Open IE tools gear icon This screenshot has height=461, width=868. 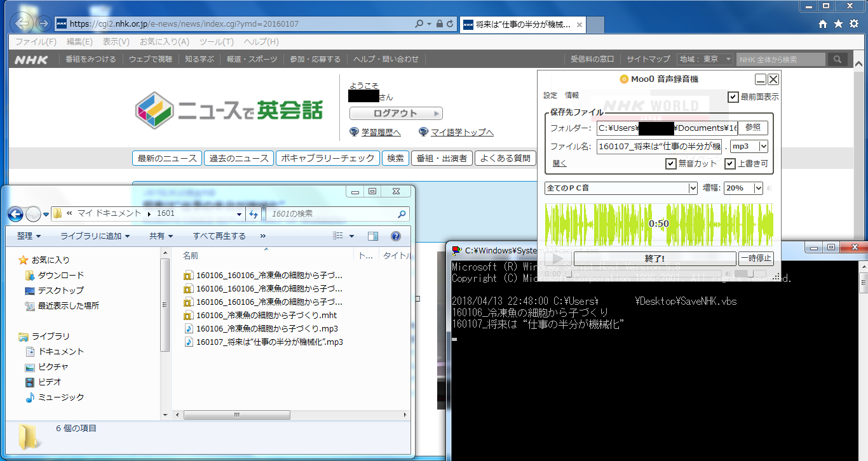[x=853, y=23]
